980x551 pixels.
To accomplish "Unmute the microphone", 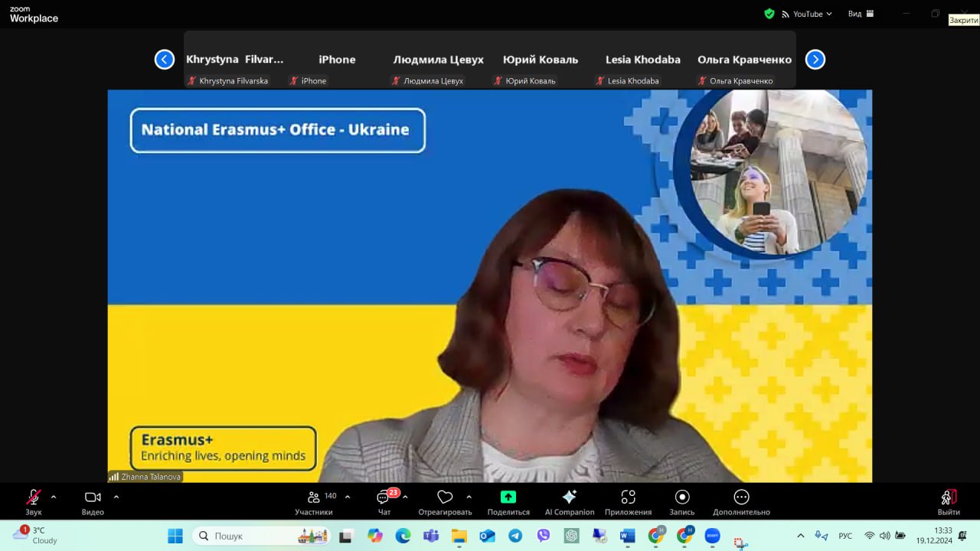I will click(34, 497).
